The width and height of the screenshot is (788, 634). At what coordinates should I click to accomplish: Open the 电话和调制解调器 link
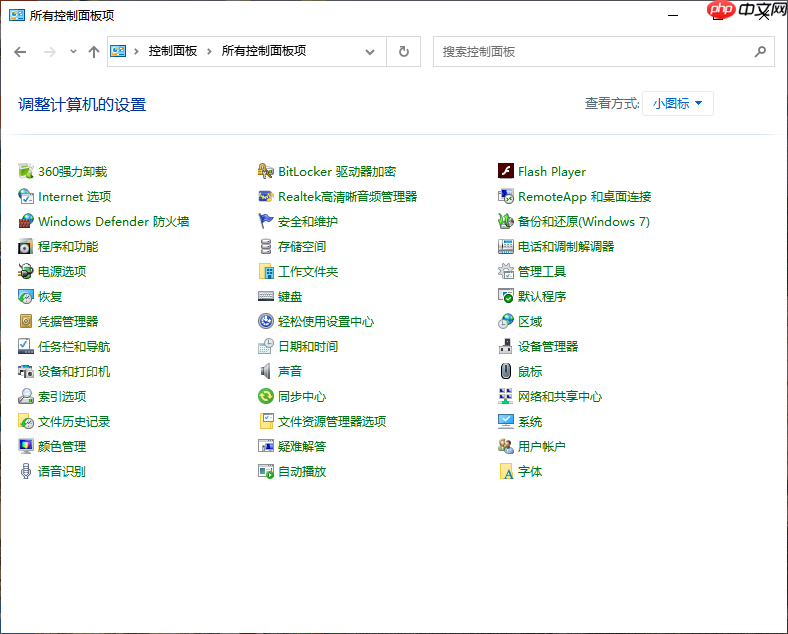tap(566, 247)
